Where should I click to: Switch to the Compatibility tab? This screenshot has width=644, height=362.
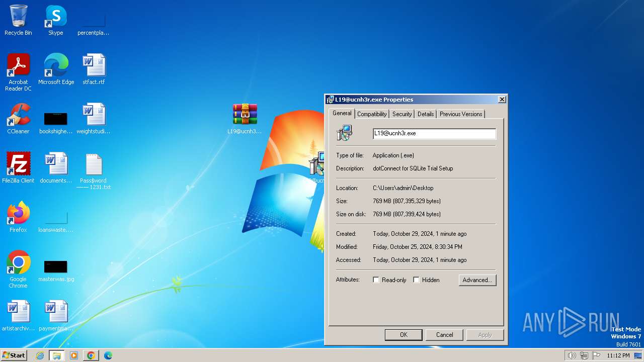point(372,114)
